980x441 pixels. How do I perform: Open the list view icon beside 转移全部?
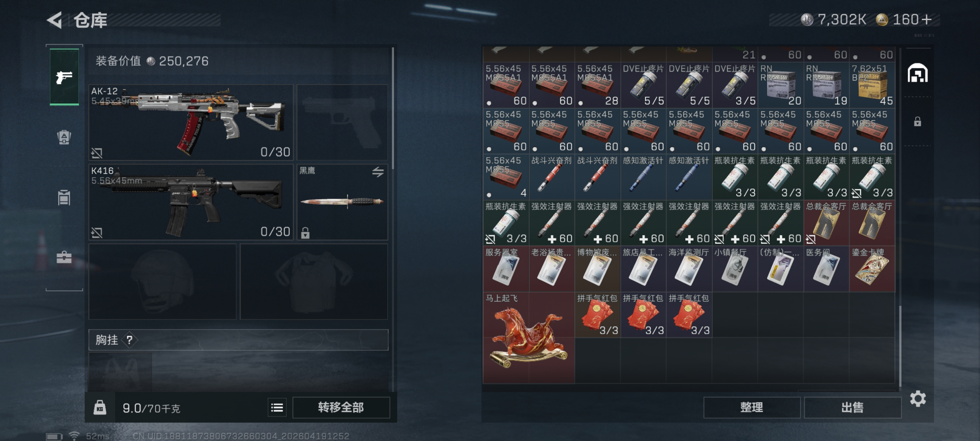click(x=277, y=408)
